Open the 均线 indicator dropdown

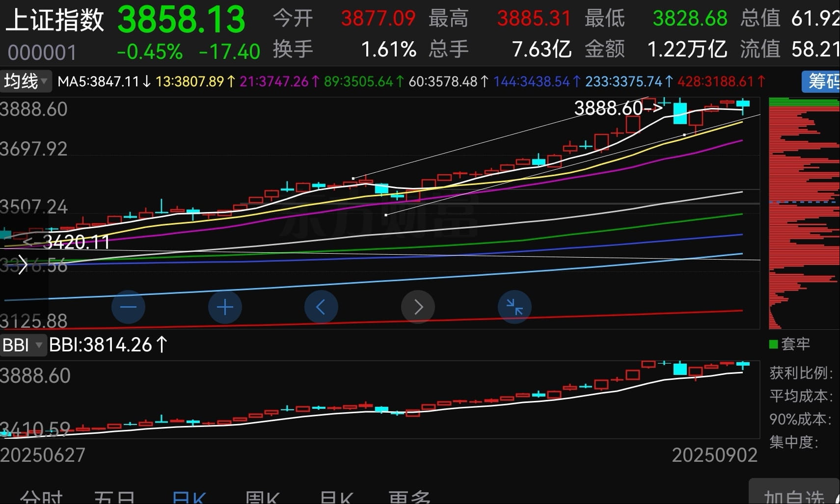(x=26, y=81)
